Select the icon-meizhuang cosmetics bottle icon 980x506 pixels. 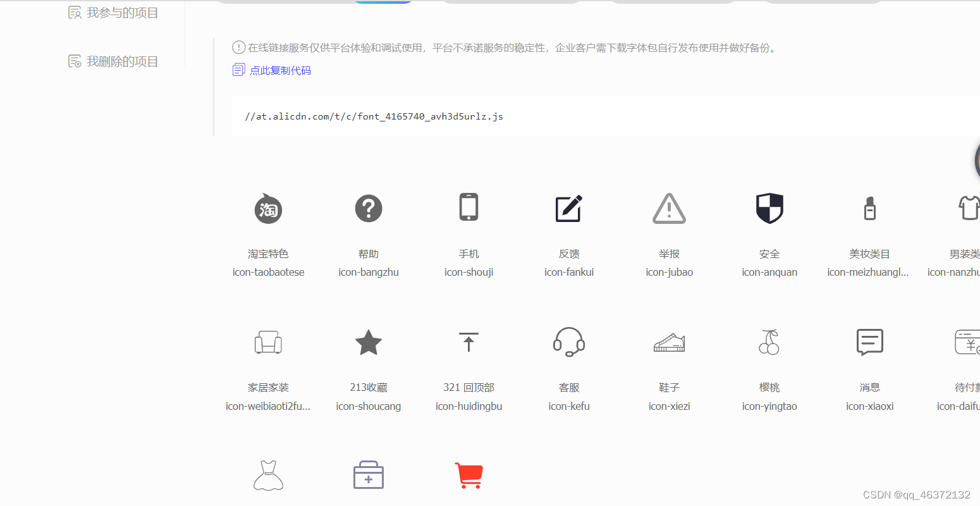[869, 207]
